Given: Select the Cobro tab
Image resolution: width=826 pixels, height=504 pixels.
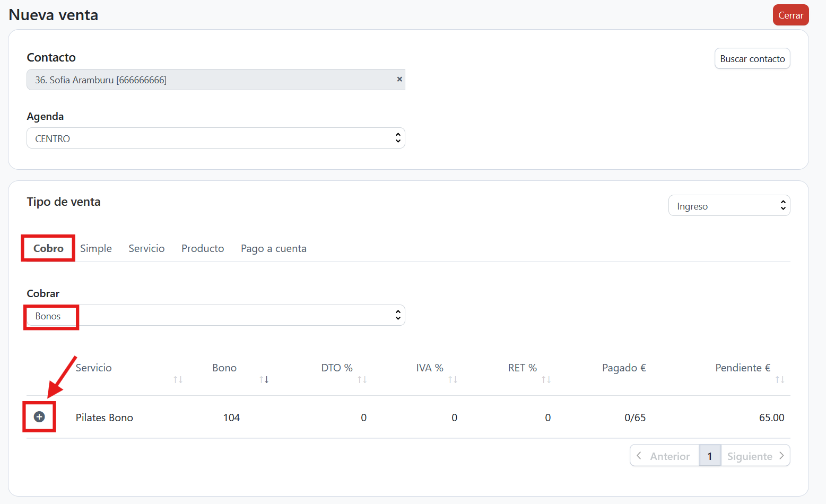Looking at the screenshot, I should coord(48,248).
